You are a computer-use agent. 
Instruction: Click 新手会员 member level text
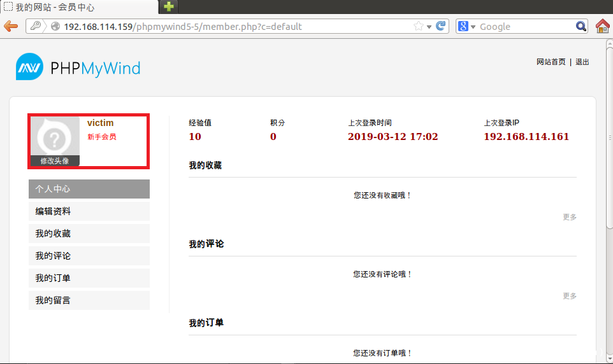(102, 137)
